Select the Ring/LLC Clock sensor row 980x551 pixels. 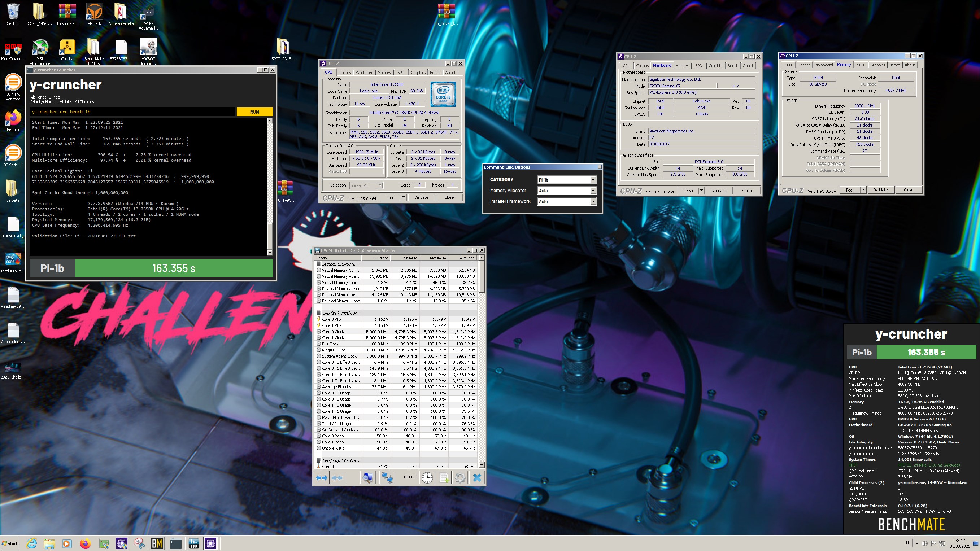[396, 350]
